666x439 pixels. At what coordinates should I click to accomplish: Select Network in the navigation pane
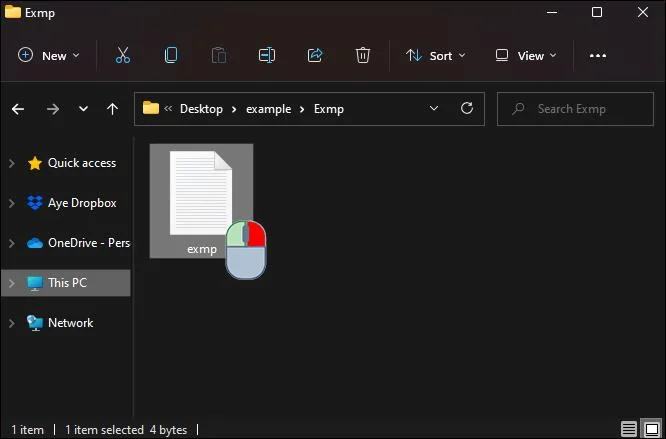point(71,323)
